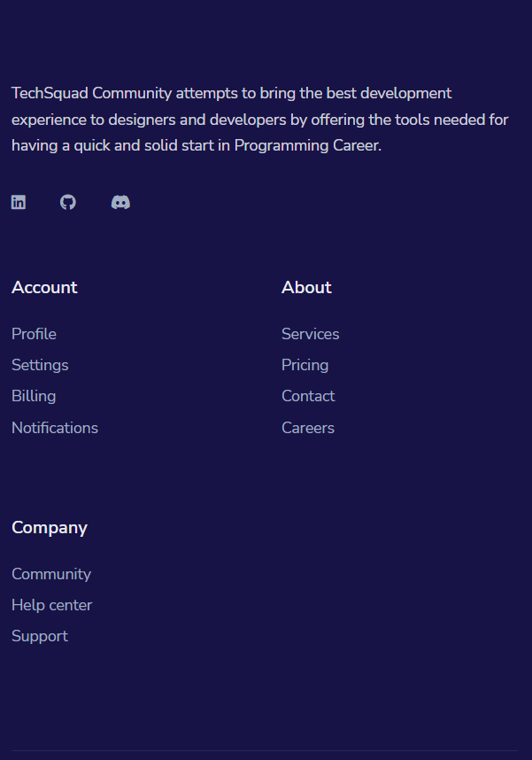
Task: Open the Discord social icon
Action: pos(120,202)
